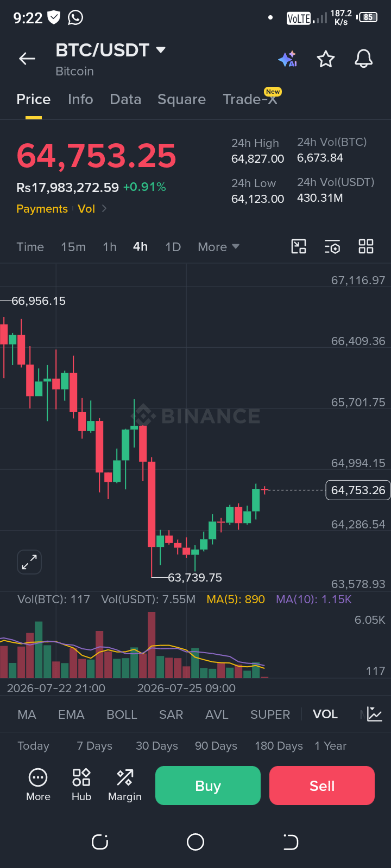Toggle the SUPER indicator
This screenshot has height=868, width=391.
pos(270,714)
